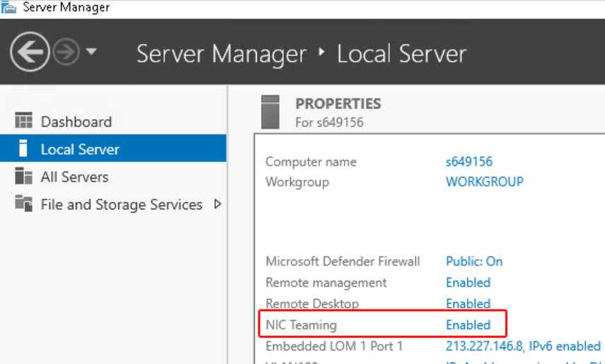Open the navigation history dropdown arrow
The image size is (605, 364).
click(91, 52)
